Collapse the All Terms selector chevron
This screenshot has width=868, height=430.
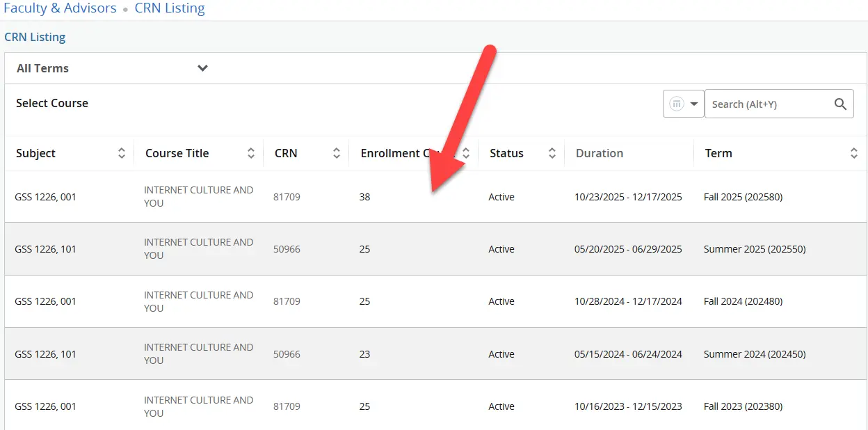click(202, 68)
